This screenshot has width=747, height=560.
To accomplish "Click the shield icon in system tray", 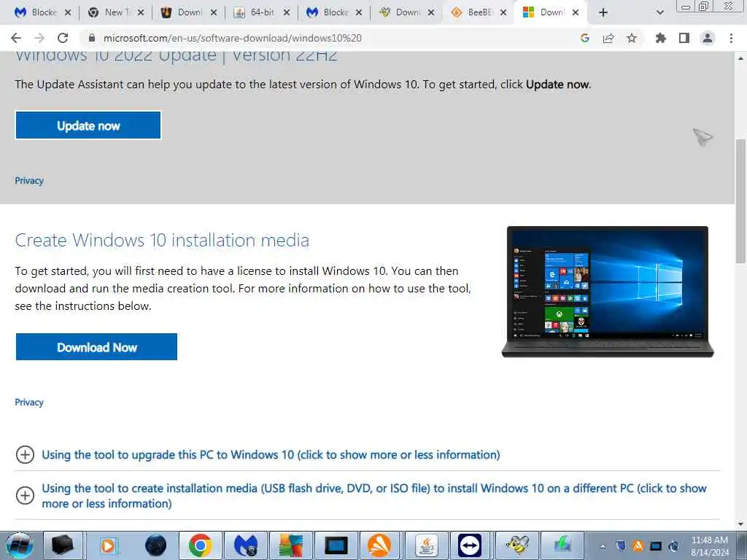I will click(620, 545).
